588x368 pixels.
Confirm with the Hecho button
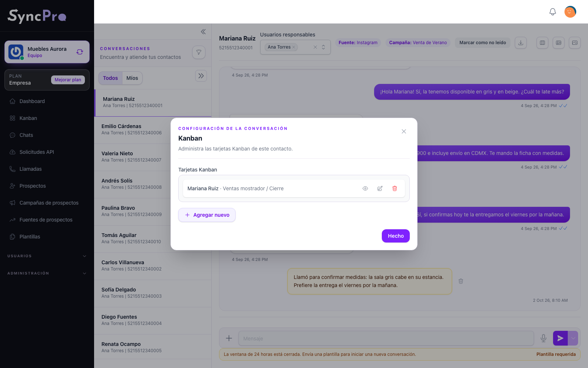click(395, 236)
